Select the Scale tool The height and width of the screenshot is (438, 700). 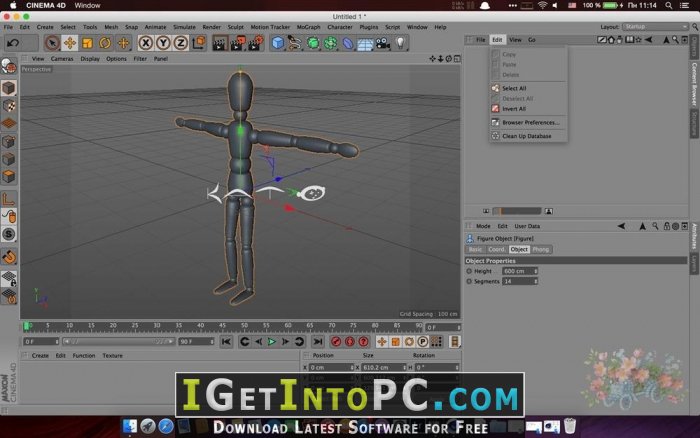(87, 43)
